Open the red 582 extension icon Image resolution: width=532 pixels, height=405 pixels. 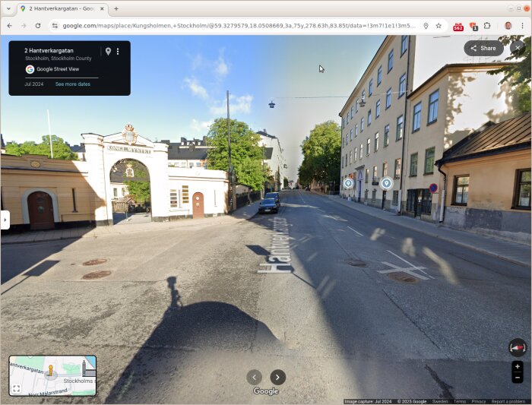pos(458,27)
